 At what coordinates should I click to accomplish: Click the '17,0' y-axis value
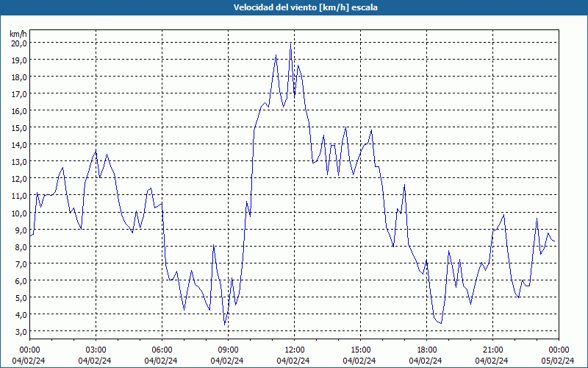[x=19, y=94]
